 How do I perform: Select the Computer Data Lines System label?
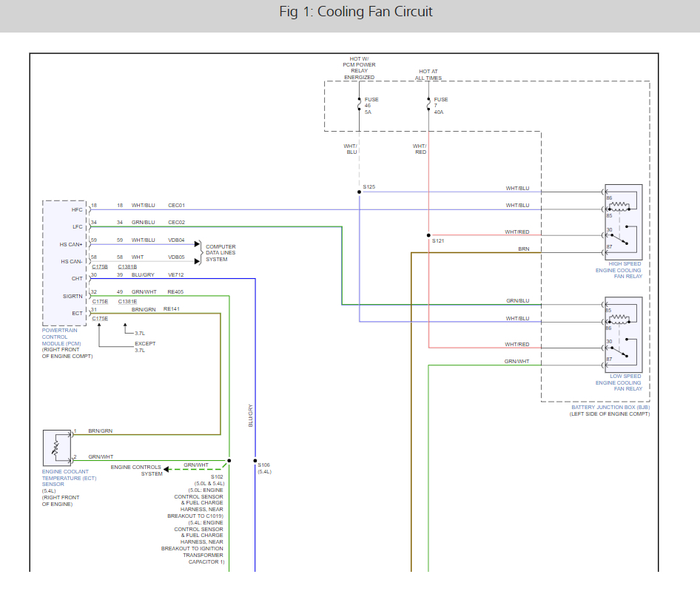pyautogui.click(x=221, y=252)
